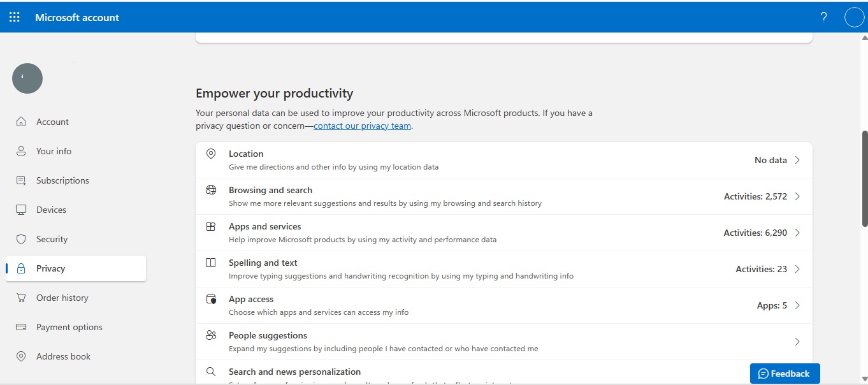Open Your info in sidebar
This screenshot has height=385, width=868.
tap(76, 151)
